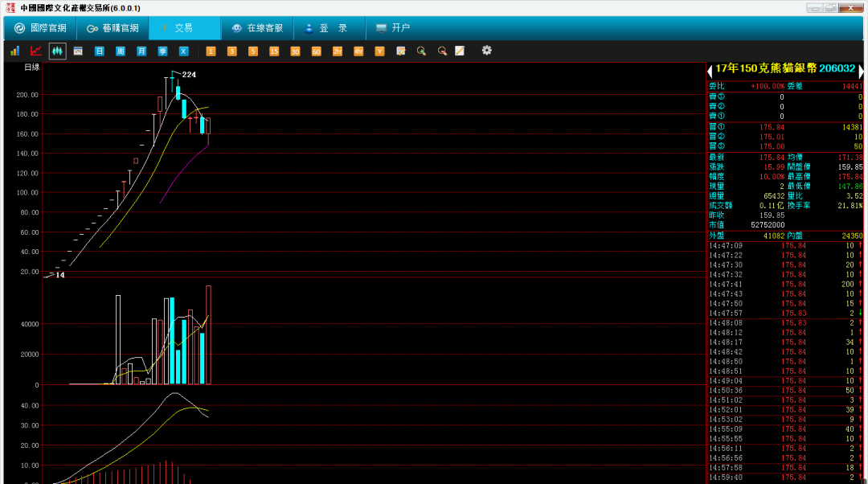Open the note edit icon in toolbar
This screenshot has width=868, height=484.
point(401,51)
